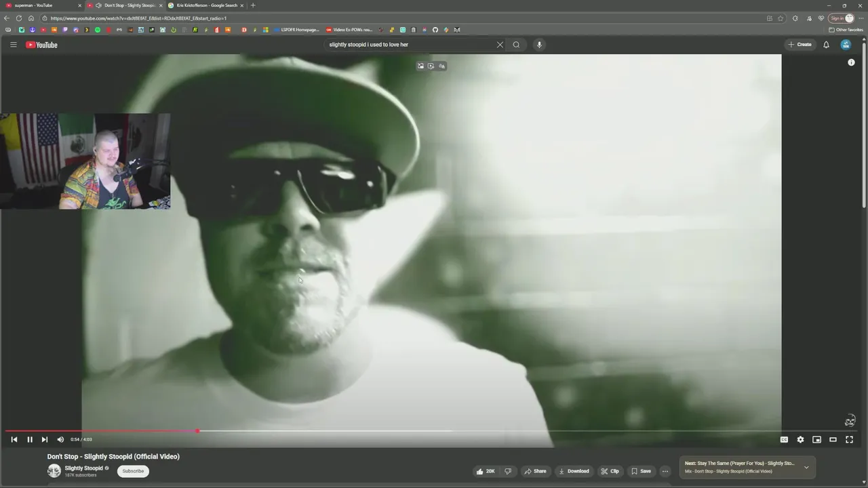This screenshot has width=868, height=488.
Task: Open the YouTube account avatar menu
Action: click(x=846, y=45)
